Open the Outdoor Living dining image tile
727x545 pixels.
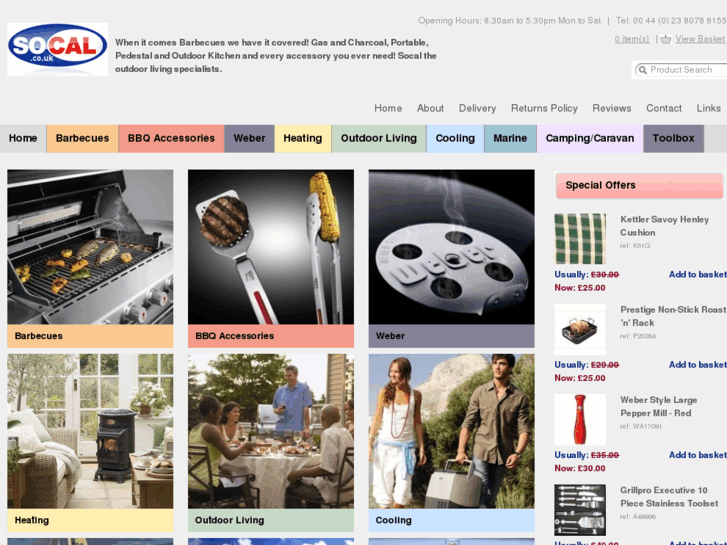(271, 431)
